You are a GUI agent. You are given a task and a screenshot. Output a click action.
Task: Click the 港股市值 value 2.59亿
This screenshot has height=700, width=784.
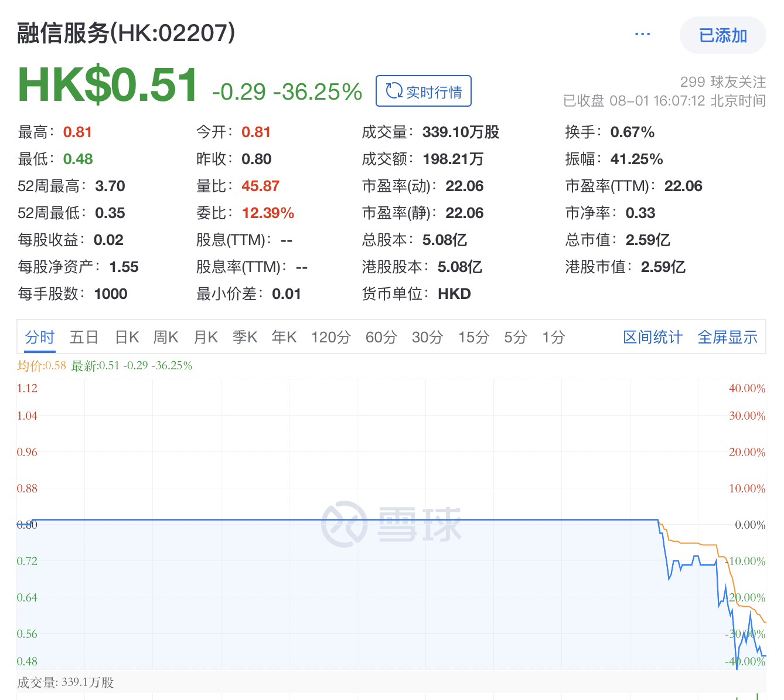pos(663,267)
